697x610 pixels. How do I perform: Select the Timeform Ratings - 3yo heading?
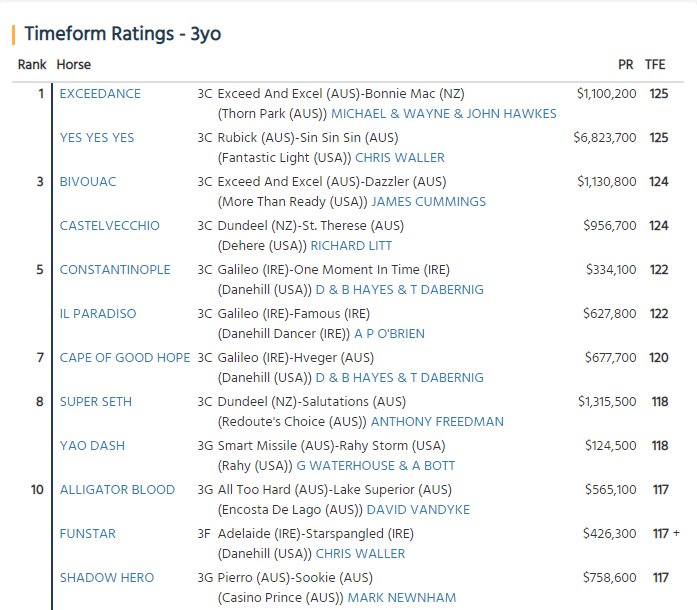[x=123, y=34]
